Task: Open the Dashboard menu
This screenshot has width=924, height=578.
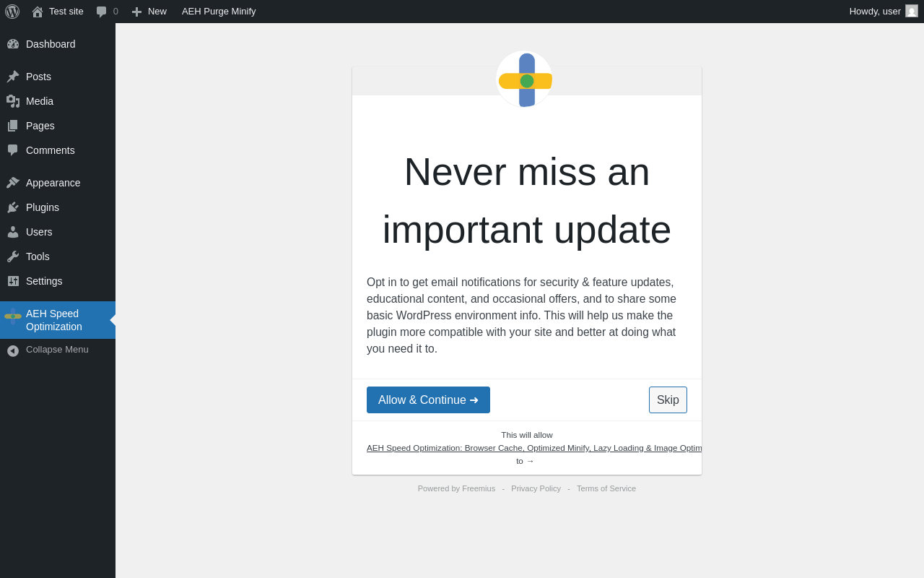Action: (x=58, y=44)
